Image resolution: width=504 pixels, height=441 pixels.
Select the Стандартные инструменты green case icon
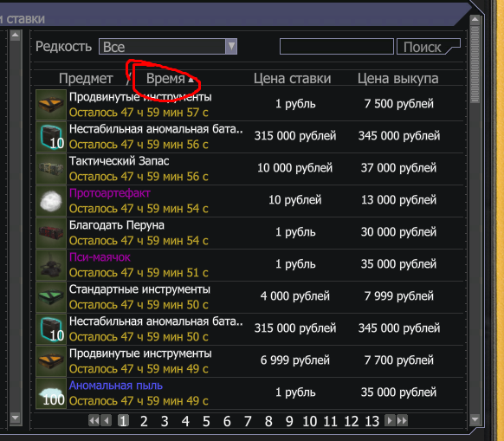click(51, 297)
